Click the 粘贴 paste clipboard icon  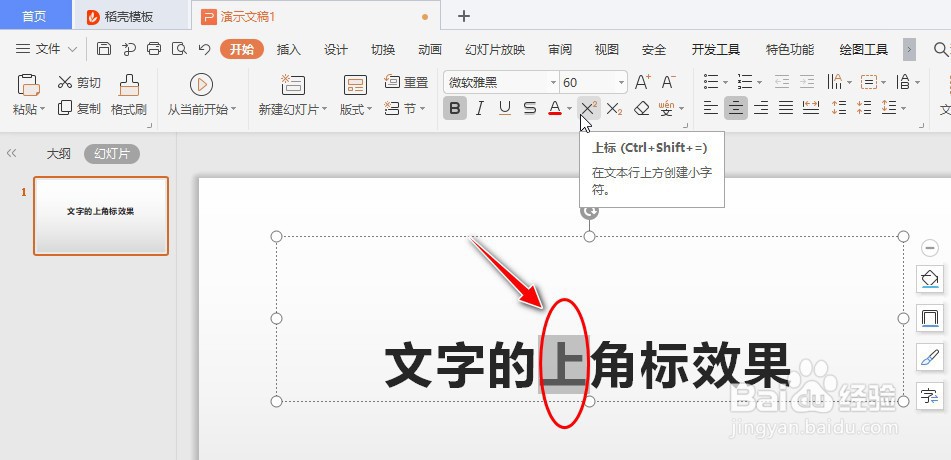pos(29,85)
